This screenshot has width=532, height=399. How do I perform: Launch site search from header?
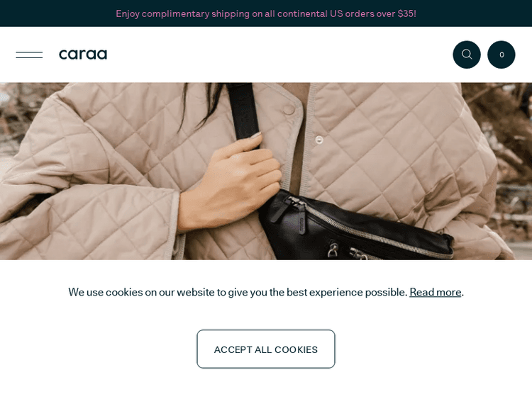[x=467, y=55]
